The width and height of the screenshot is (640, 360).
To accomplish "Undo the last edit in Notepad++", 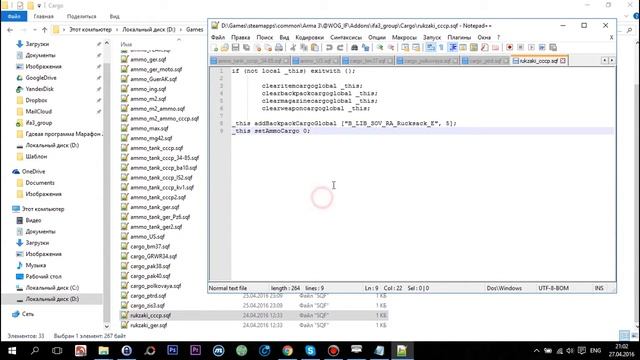I will point(329,48).
